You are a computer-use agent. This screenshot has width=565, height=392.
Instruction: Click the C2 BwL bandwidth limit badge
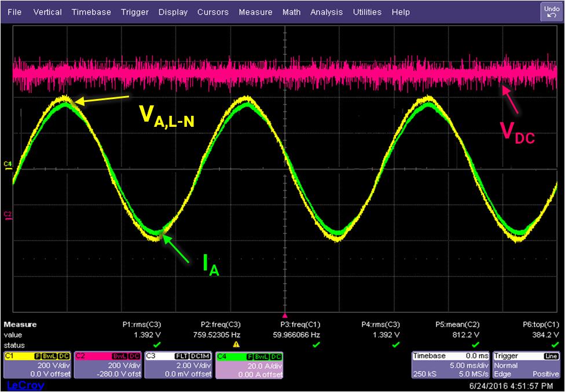119,356
